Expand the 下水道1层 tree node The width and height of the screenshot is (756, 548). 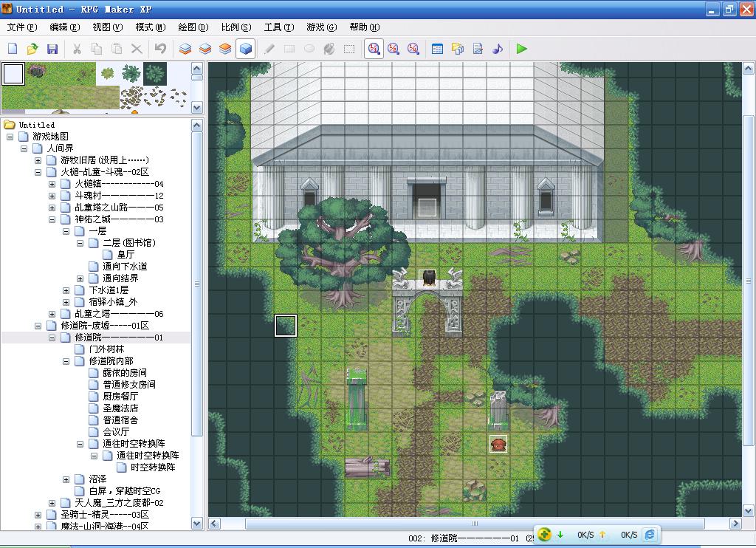[x=66, y=290]
